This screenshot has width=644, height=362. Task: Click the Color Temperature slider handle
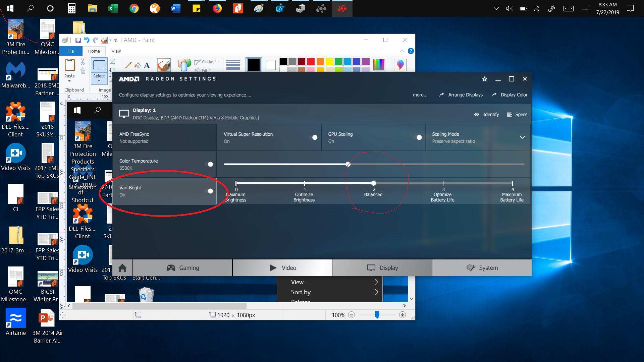348,164
